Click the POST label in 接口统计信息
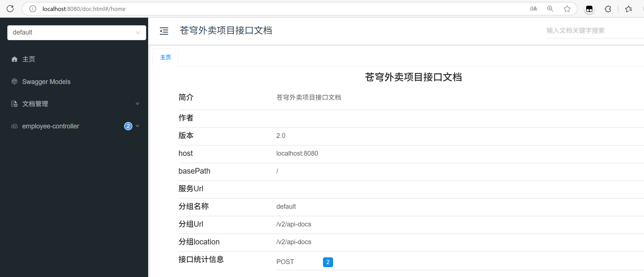Viewport: 644px width, 277px height. pyautogui.click(x=285, y=262)
